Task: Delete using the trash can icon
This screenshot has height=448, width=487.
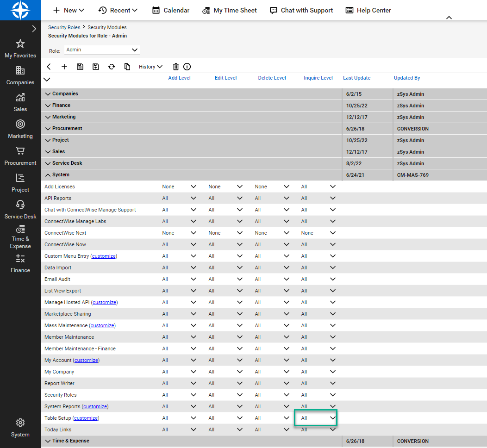Action: tap(176, 67)
